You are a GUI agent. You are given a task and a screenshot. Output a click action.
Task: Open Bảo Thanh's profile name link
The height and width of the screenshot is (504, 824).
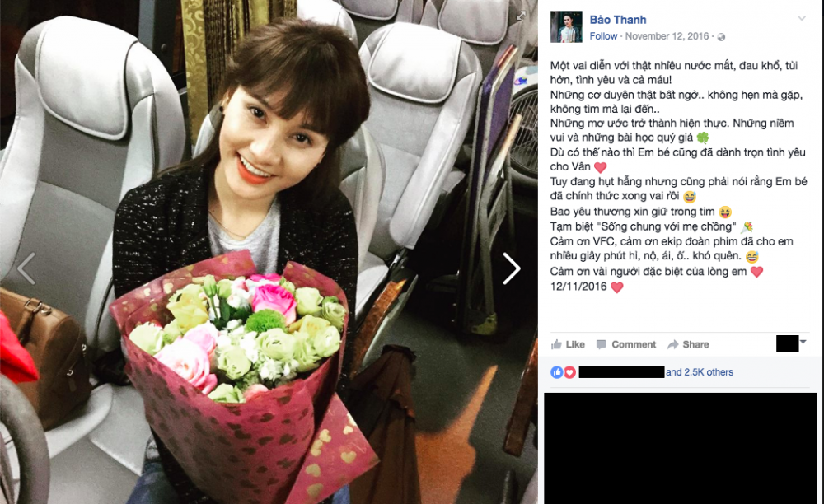point(617,20)
